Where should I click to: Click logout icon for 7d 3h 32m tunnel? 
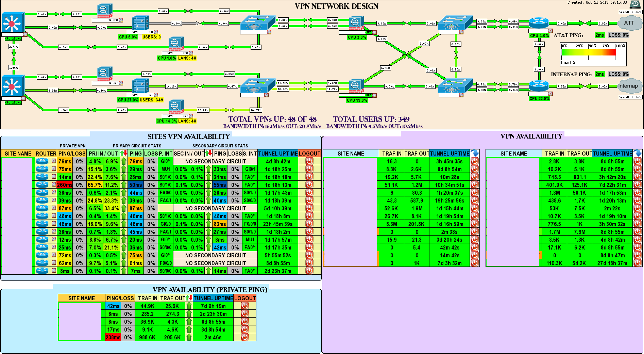click(475, 263)
